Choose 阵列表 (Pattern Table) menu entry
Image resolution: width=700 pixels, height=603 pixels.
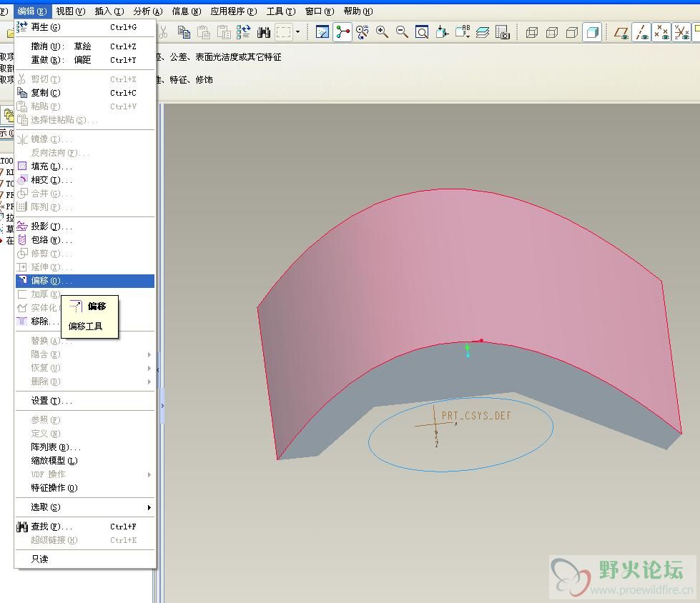click(85, 447)
